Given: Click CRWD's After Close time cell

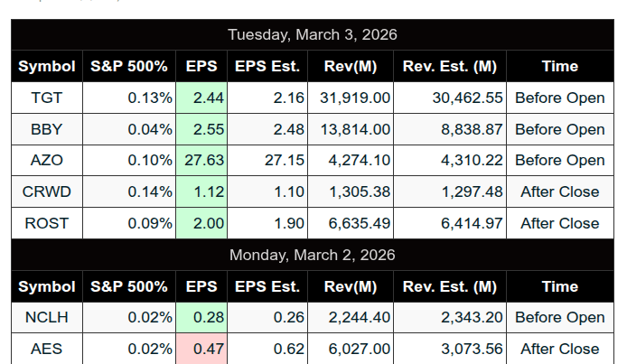Looking at the screenshot, I should coord(559,191).
